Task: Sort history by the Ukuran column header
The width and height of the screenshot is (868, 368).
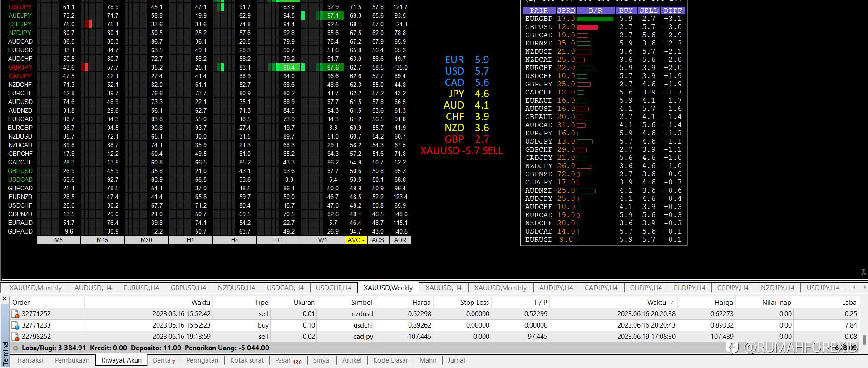Action: (x=294, y=303)
